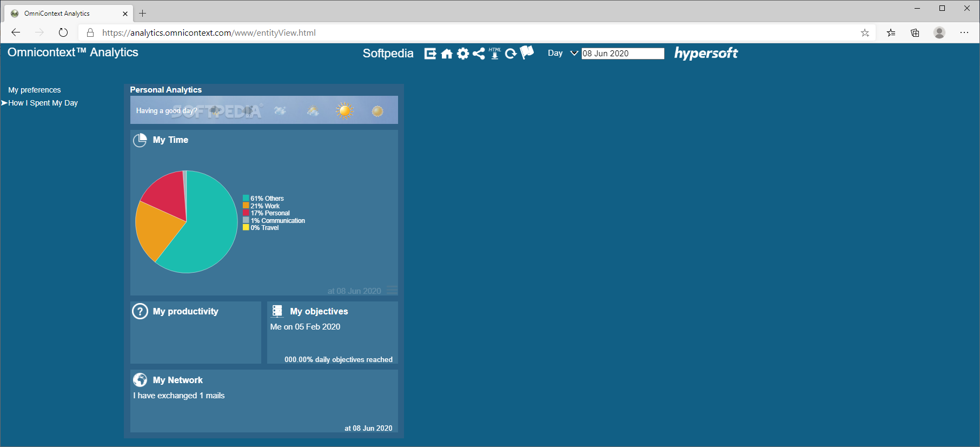
Task: Open the browser collections icon
Action: (915, 32)
